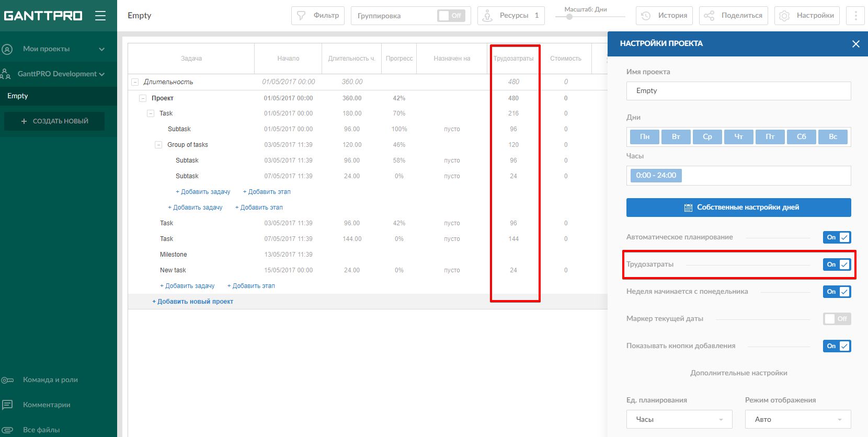Click Дополнительные настройки link
The image size is (868, 437).
739,373
